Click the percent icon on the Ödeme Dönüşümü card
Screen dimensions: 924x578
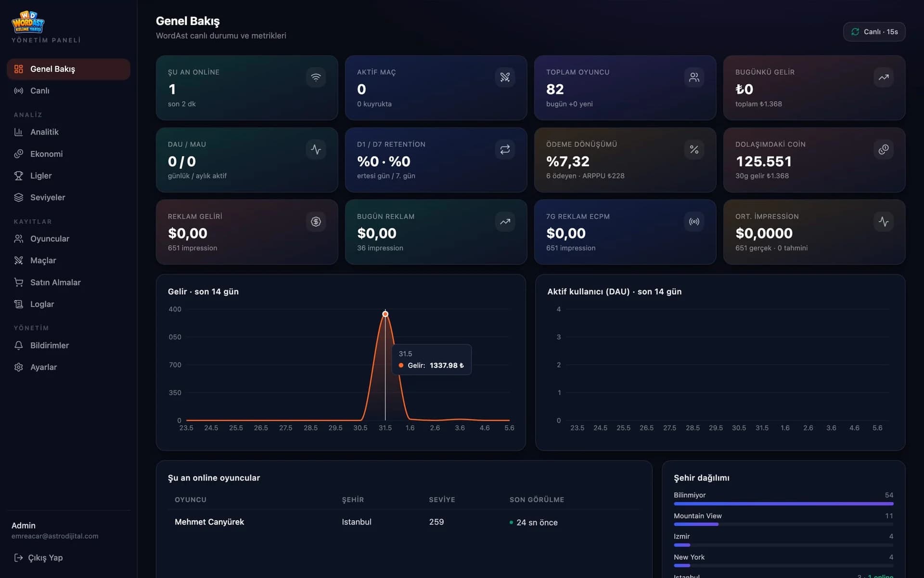694,149
